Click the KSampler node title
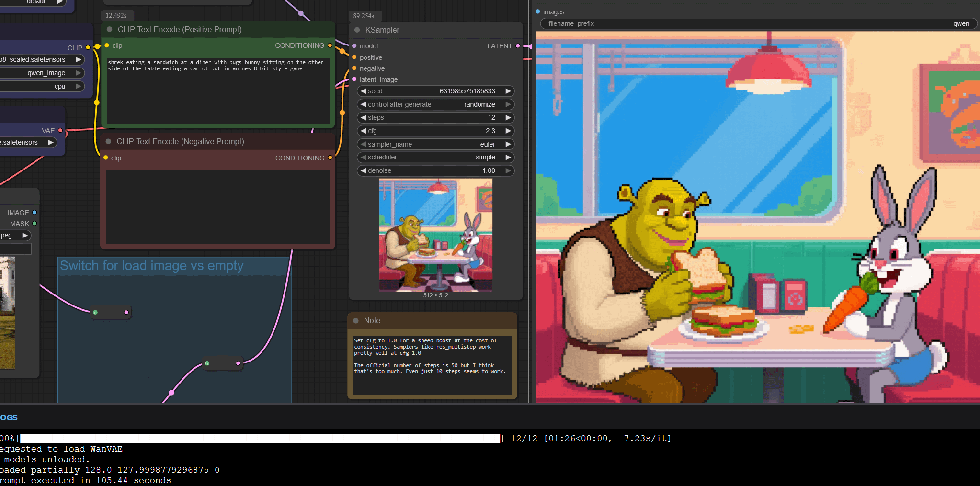The image size is (980, 486). click(382, 30)
